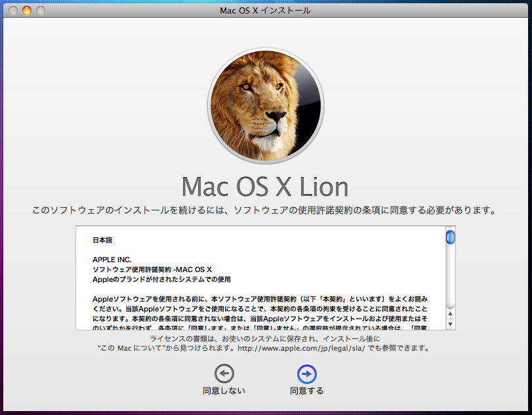Click the window title Mac OS X インストール
Screen dimensions: 532x415
point(265,11)
